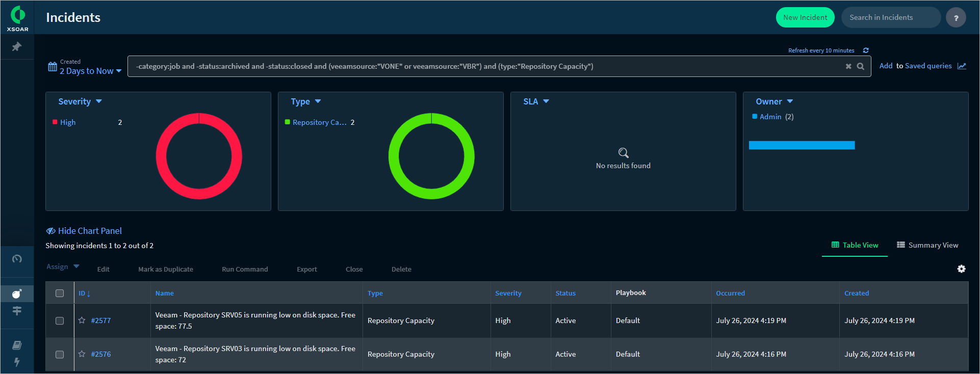980x374 pixels.
Task: Sort by Type column header
Action: click(375, 293)
